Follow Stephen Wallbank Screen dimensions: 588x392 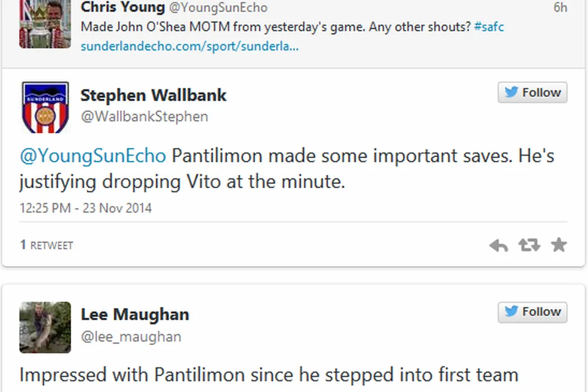click(x=533, y=93)
